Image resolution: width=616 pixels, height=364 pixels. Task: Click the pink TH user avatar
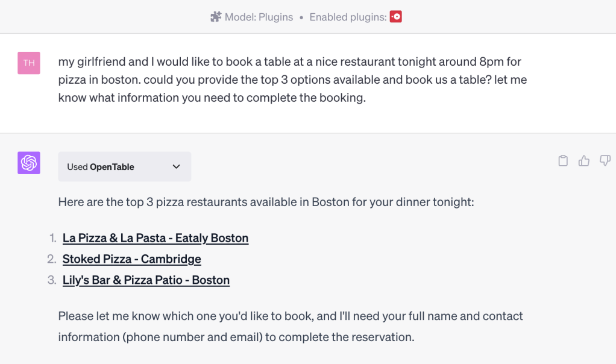point(29,63)
